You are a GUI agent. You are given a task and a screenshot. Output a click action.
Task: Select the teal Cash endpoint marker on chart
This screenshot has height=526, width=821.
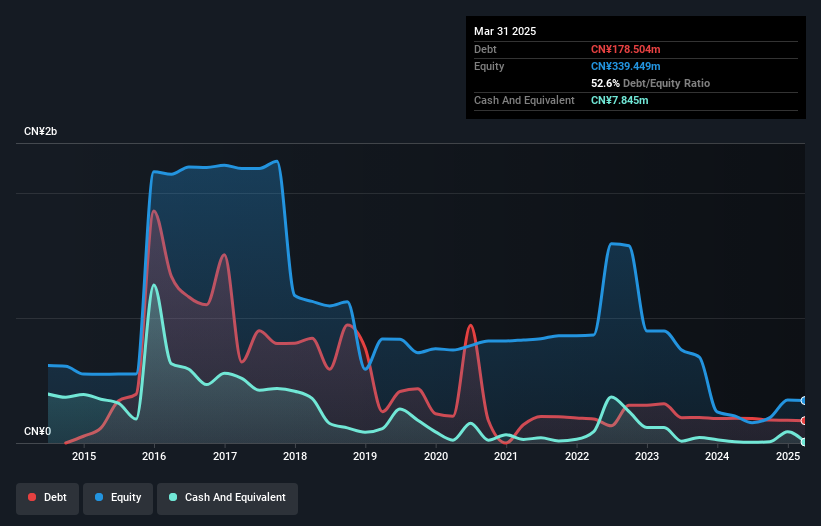804,442
